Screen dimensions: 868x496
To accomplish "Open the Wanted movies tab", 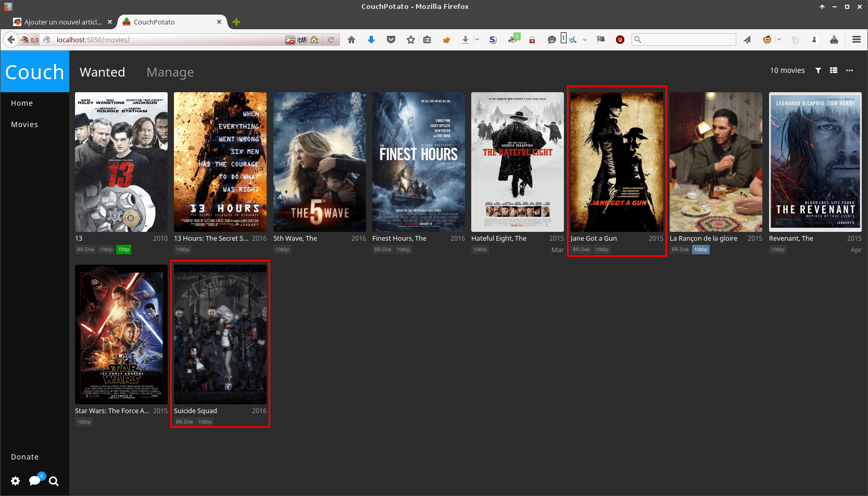I will tap(103, 72).
